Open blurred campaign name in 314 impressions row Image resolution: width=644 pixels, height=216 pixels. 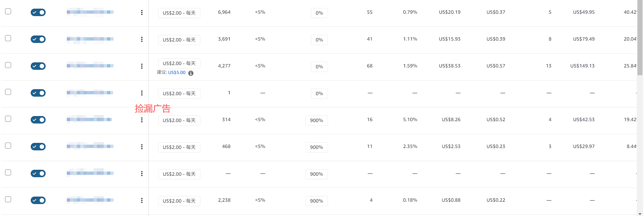coord(89,119)
